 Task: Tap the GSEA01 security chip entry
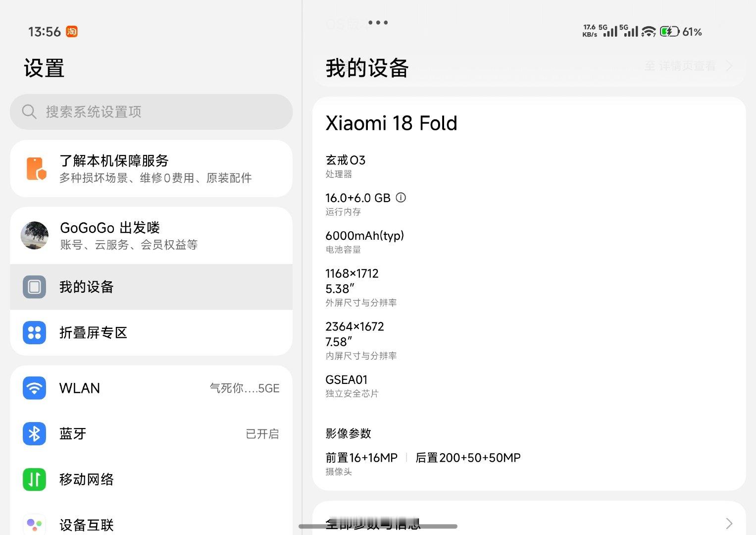[347, 379]
